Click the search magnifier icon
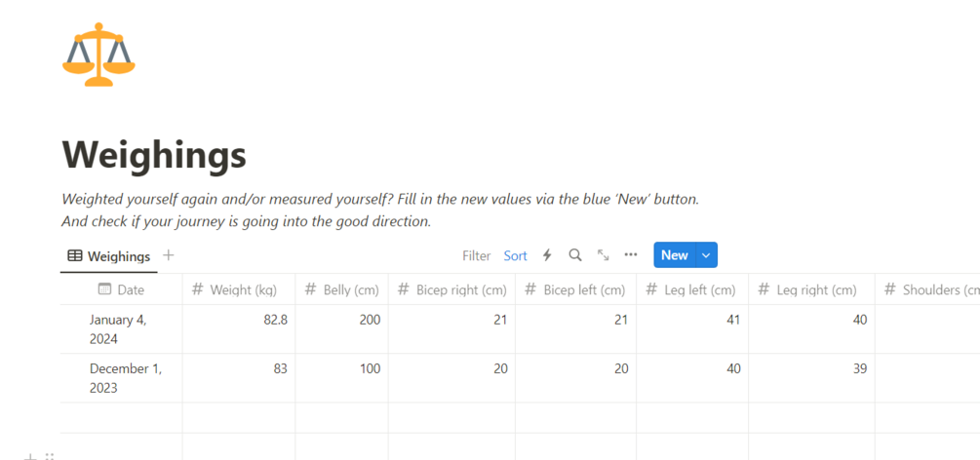The image size is (980, 460). pyautogui.click(x=575, y=255)
